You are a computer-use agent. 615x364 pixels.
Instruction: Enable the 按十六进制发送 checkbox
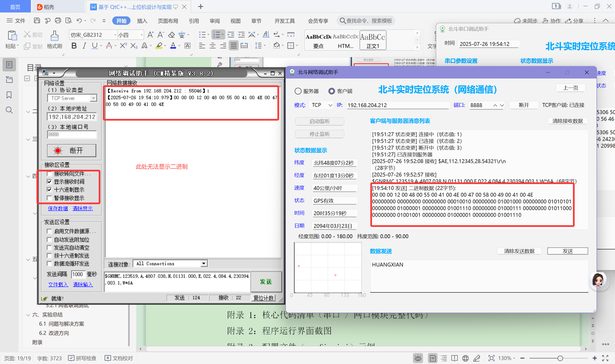(49, 255)
